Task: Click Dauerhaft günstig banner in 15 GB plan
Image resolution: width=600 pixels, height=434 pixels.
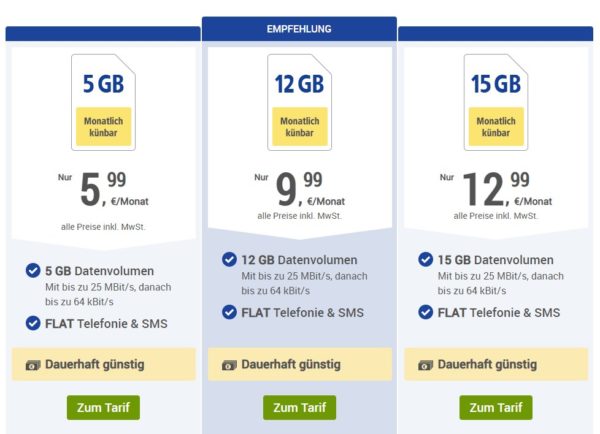Action: coord(495,365)
